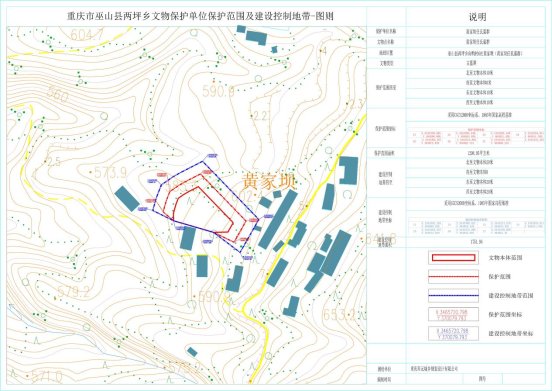The width and height of the screenshot is (552, 391).
Task: Click the 560 contour elevation label
Action: 57,94
